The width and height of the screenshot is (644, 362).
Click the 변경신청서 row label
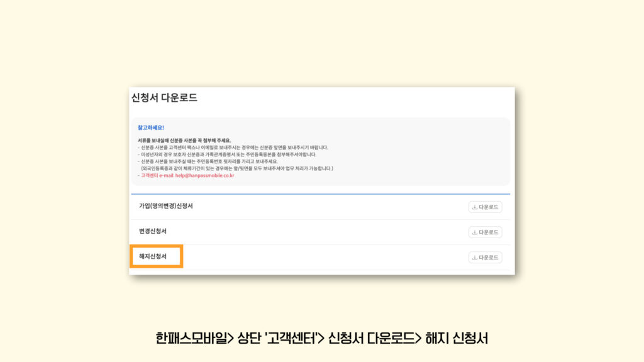pos(153,231)
